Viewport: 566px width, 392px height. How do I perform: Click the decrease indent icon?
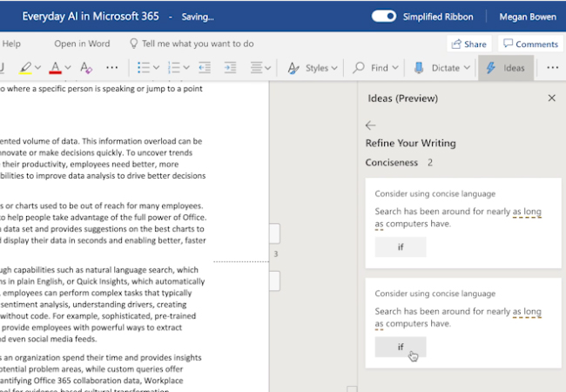click(205, 67)
